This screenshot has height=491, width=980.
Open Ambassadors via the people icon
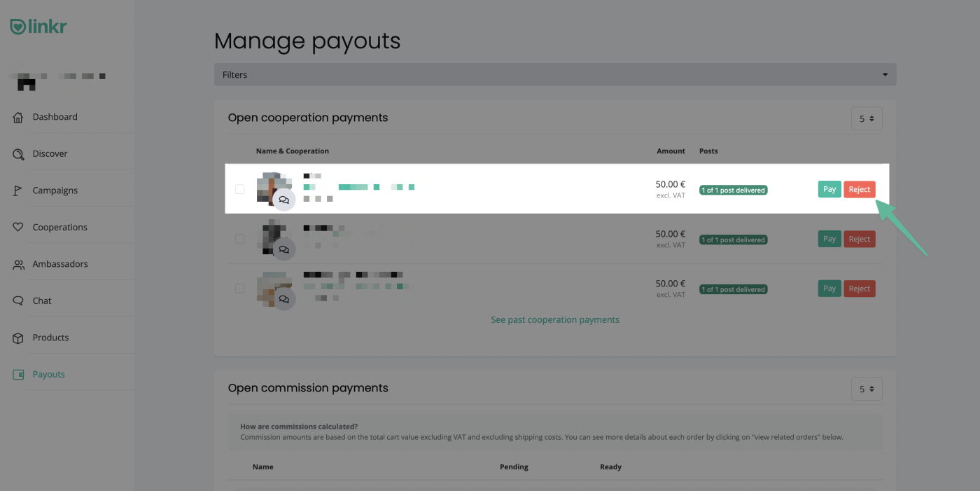click(x=18, y=264)
